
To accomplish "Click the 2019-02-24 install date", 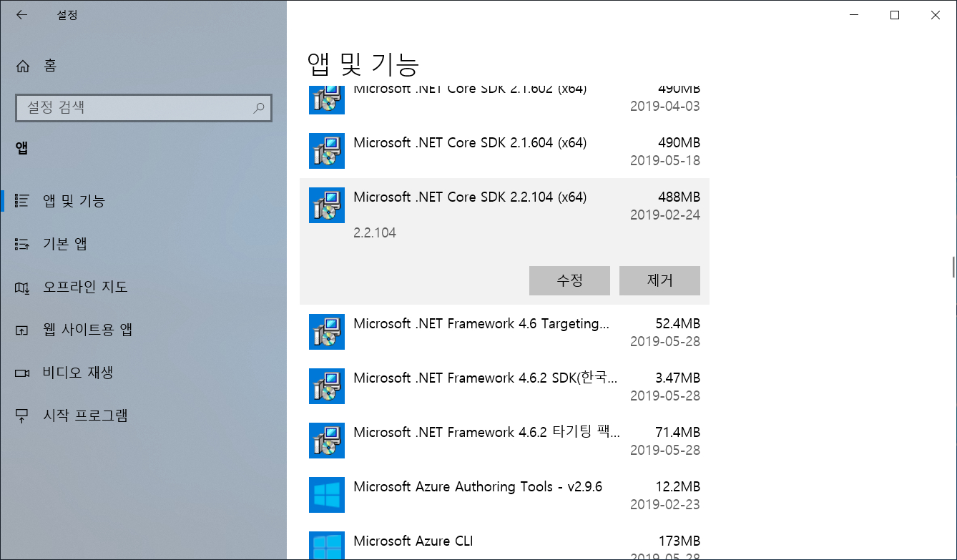I will point(665,215).
